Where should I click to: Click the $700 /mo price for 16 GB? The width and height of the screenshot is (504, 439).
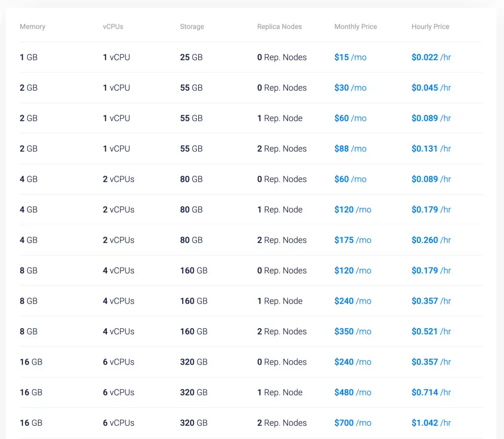(x=352, y=423)
